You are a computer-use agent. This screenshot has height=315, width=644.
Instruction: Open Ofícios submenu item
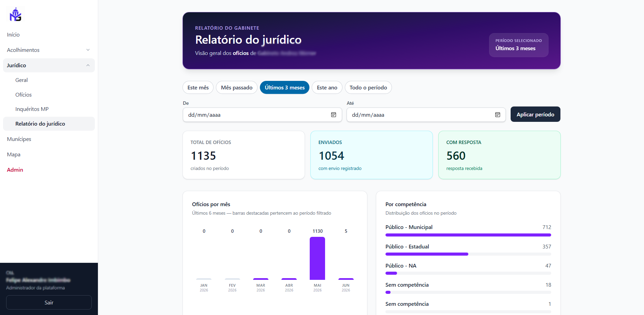tap(24, 95)
